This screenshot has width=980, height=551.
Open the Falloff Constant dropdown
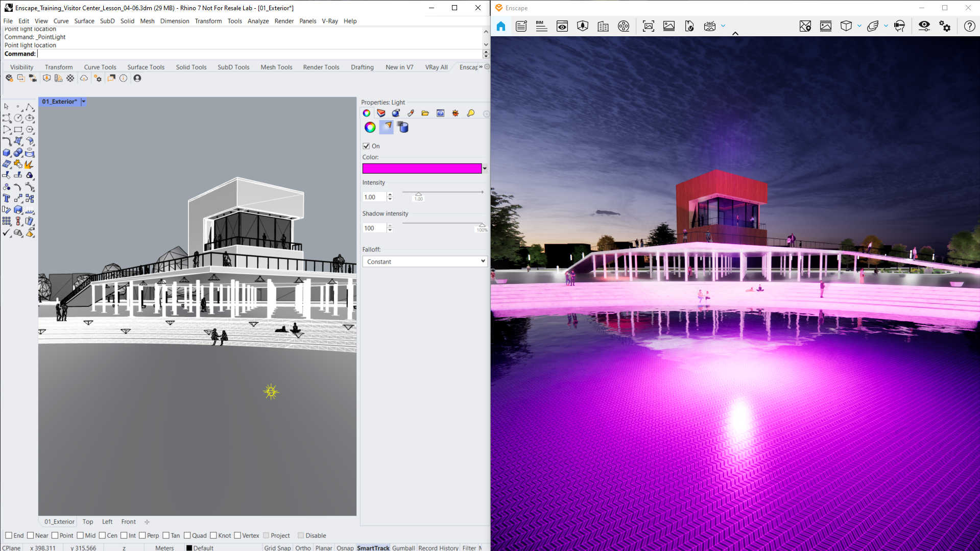point(425,261)
